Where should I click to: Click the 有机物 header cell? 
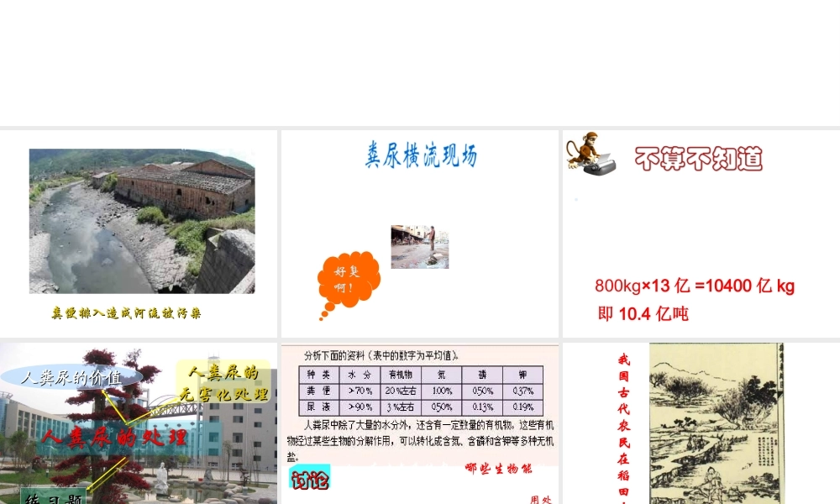coord(401,375)
